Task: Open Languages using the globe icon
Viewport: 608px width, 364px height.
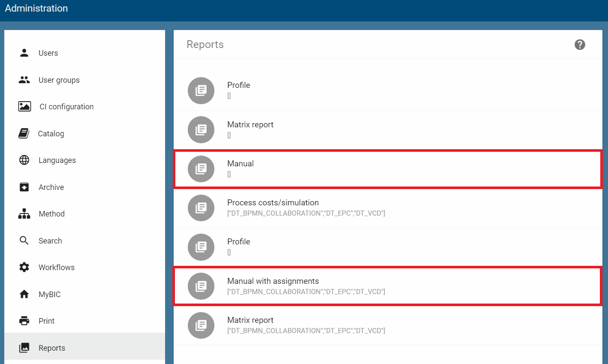Action: click(24, 160)
